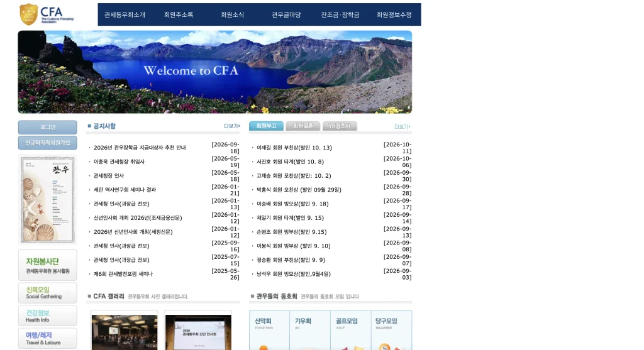Open 정승환 회원 부친상 obituary
This screenshot has width=644, height=350.
[x=291, y=260]
